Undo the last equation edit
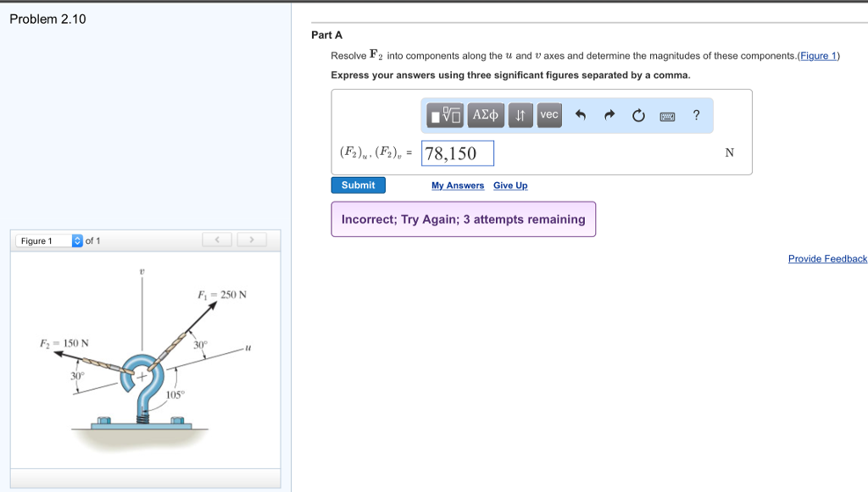 tap(581, 115)
